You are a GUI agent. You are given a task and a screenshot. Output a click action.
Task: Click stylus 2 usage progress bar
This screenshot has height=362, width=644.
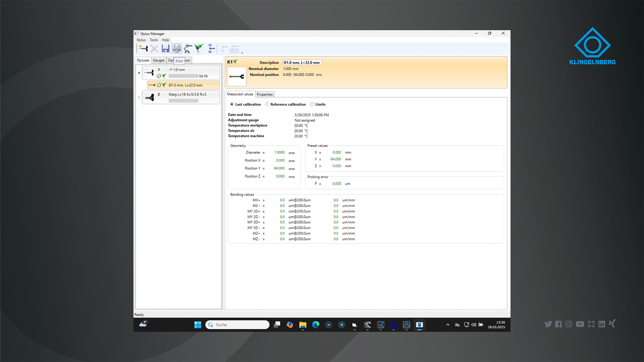pyautogui.click(x=183, y=101)
